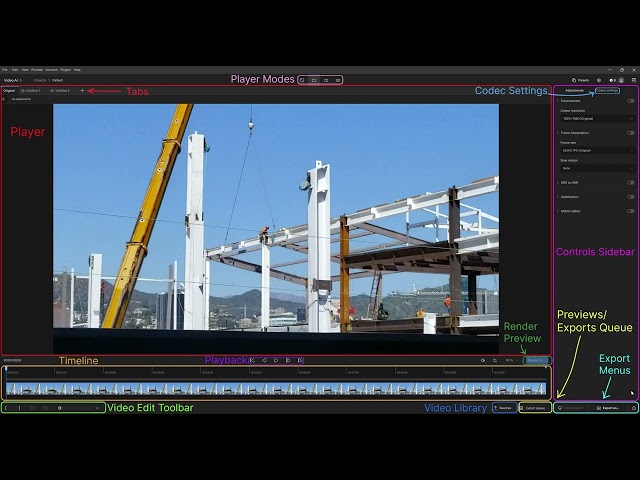Screen dimensions: 640x480
Task: Click the credits coin icon
Action: (612, 80)
